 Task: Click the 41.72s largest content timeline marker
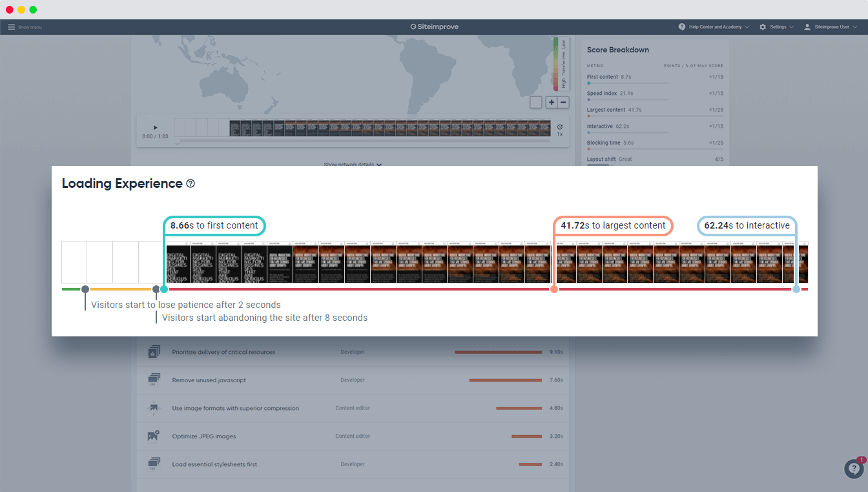pyautogui.click(x=553, y=289)
